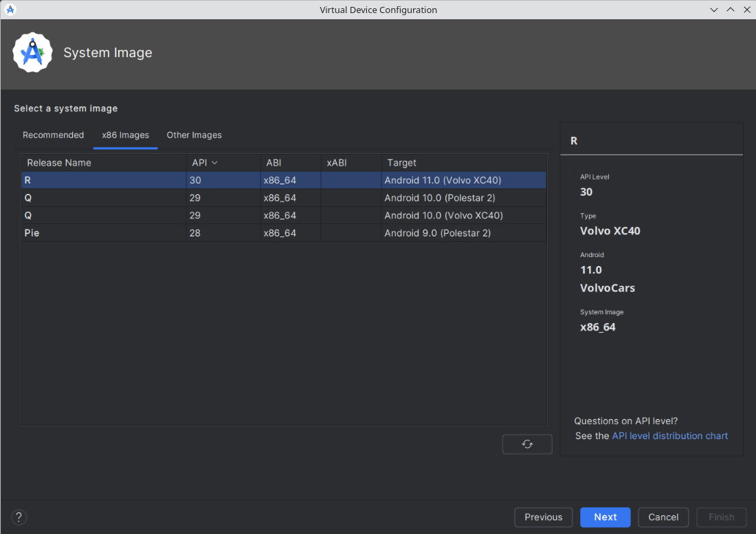
Task: Minimize the Virtual Device Configuration window
Action: 714,10
